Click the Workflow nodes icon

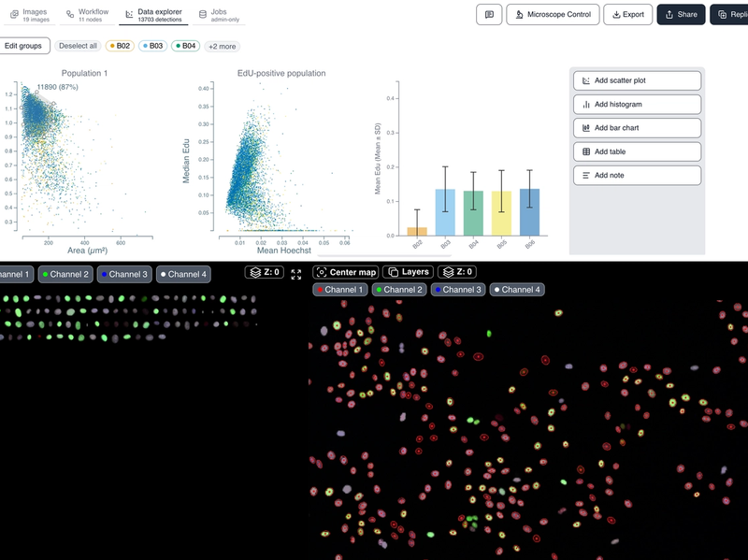[x=70, y=15]
